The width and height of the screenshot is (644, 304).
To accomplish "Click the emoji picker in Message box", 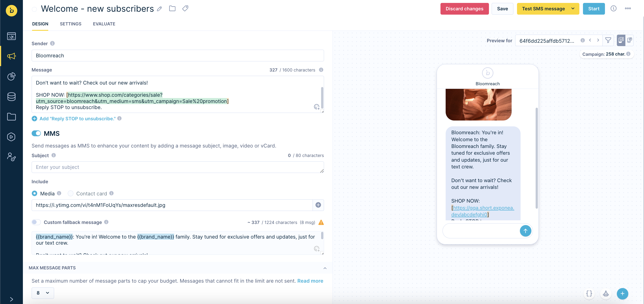I will (316, 107).
